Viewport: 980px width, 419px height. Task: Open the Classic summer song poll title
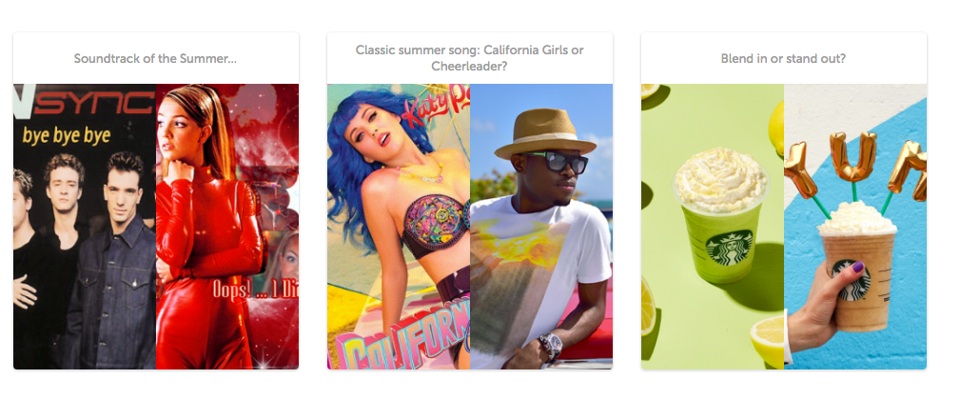(470, 57)
